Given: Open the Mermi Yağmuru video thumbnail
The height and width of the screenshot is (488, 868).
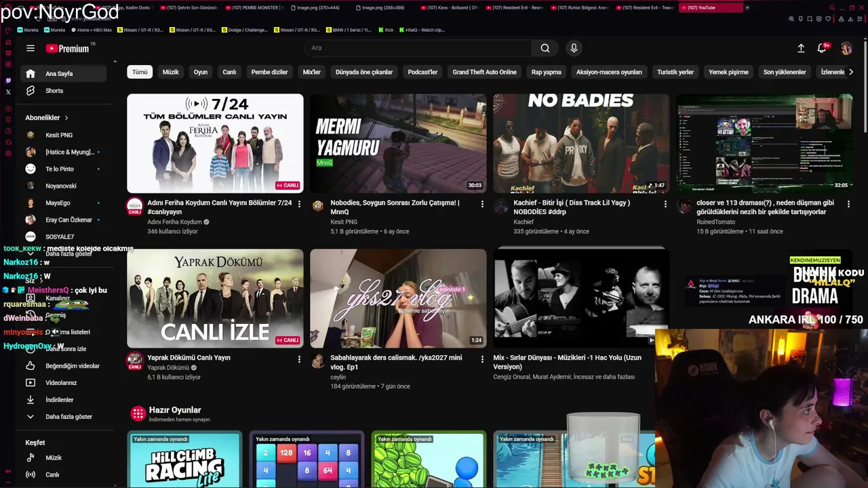Looking at the screenshot, I should (x=398, y=143).
